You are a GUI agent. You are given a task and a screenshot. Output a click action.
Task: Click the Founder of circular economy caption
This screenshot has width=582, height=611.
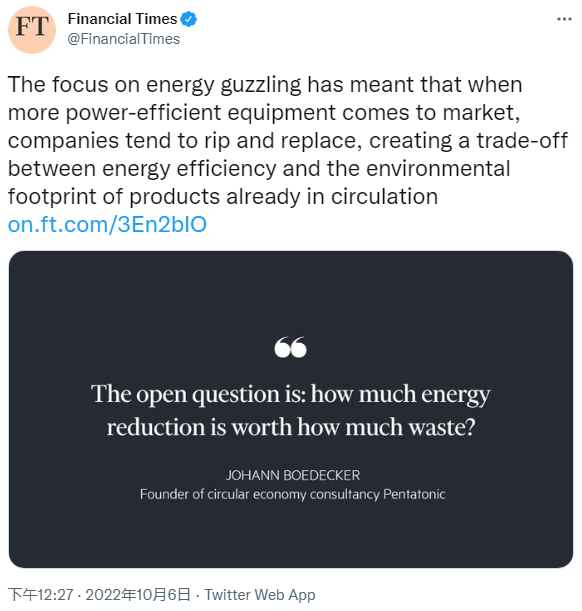tap(293, 494)
